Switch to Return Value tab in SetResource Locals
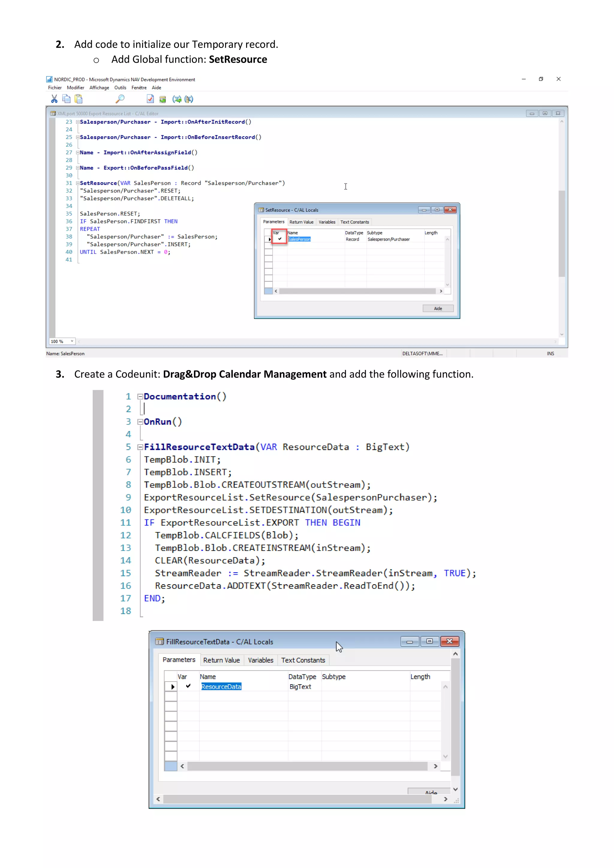Screen dimensions: 614x868 301,222
